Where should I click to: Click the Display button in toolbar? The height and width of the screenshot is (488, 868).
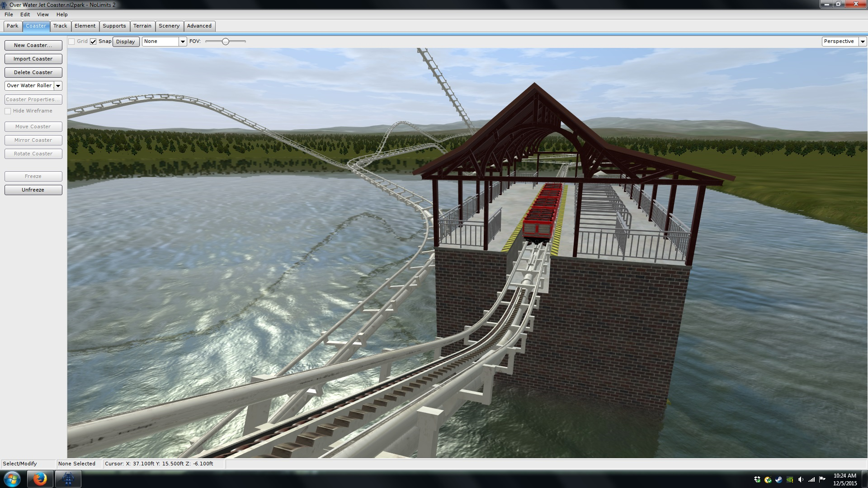125,42
